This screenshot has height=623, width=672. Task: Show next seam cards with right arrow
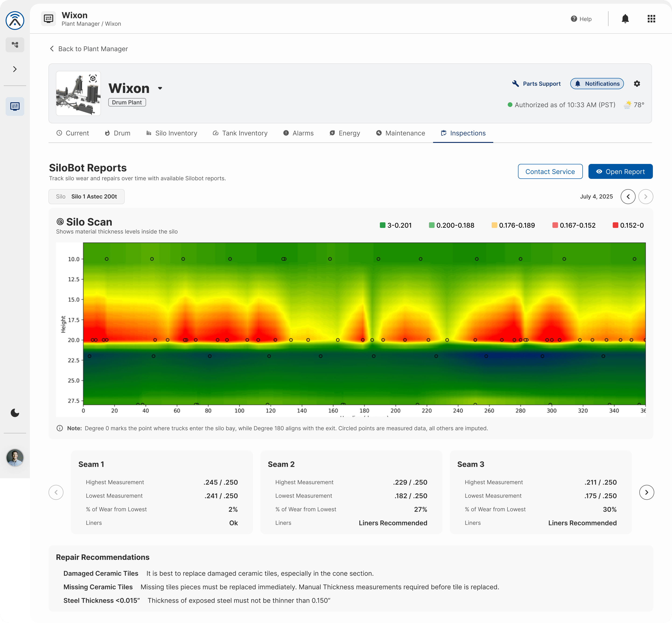646,492
